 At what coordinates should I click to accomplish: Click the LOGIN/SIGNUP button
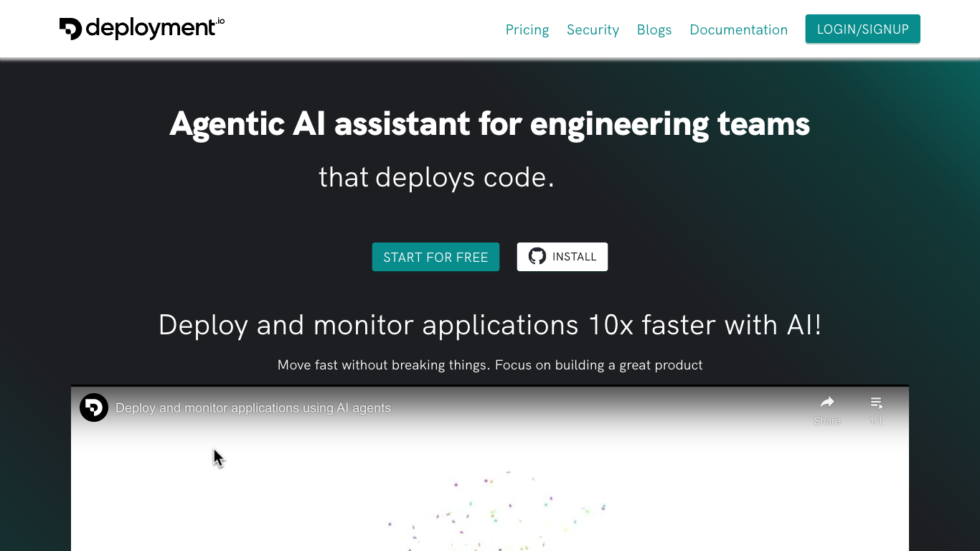pos(862,29)
